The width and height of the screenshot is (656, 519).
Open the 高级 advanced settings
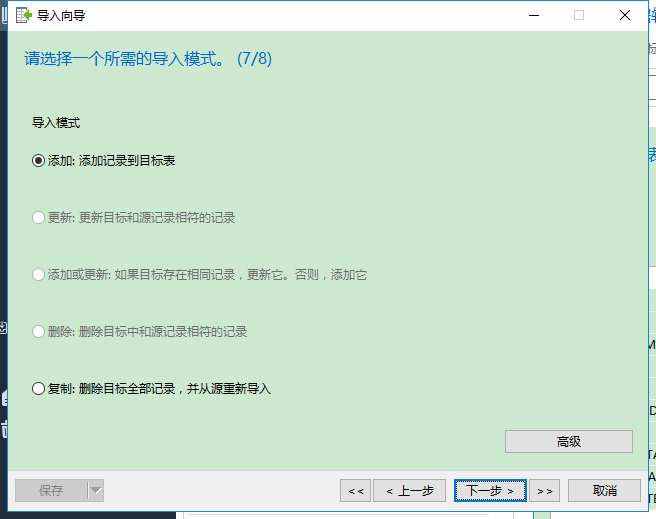tap(569, 441)
